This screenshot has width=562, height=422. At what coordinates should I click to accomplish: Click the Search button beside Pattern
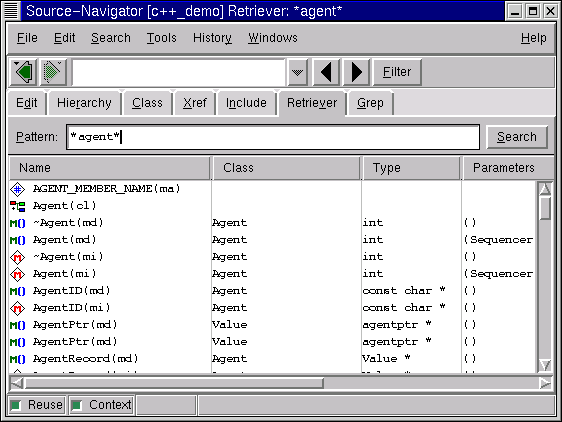coord(517,137)
